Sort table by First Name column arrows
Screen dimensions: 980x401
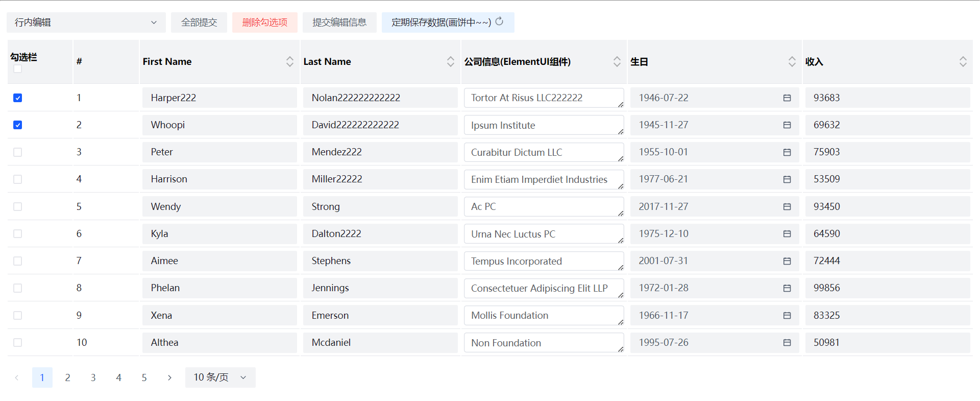coord(289,62)
